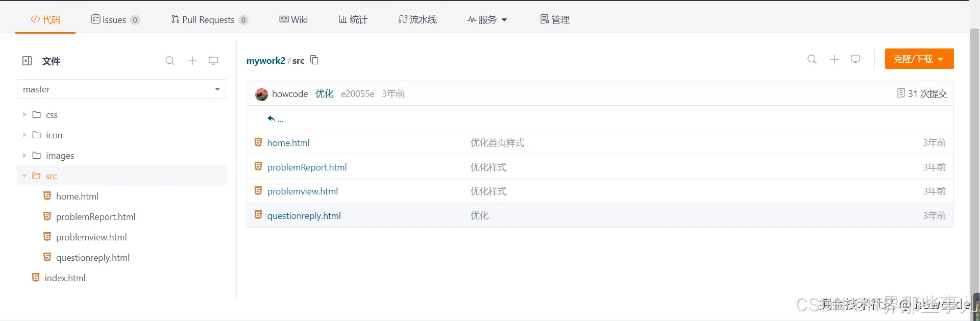This screenshot has width=980, height=321.
Task: Open the 优化 commit message link
Action: pyautogui.click(x=324, y=94)
